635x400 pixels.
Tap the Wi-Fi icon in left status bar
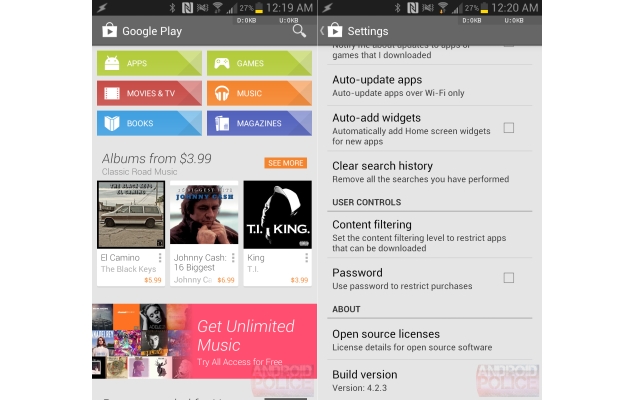tap(218, 8)
